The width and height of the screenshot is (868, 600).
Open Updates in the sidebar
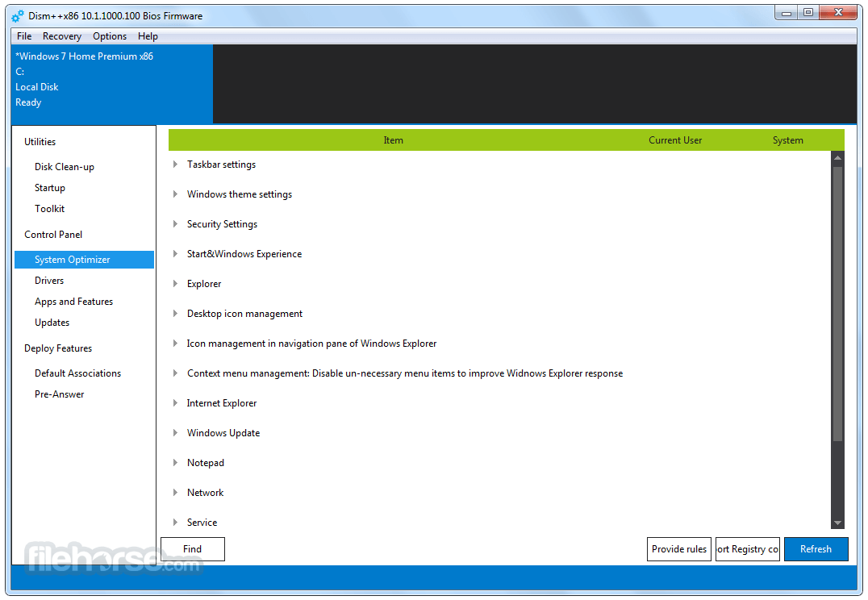(x=52, y=323)
